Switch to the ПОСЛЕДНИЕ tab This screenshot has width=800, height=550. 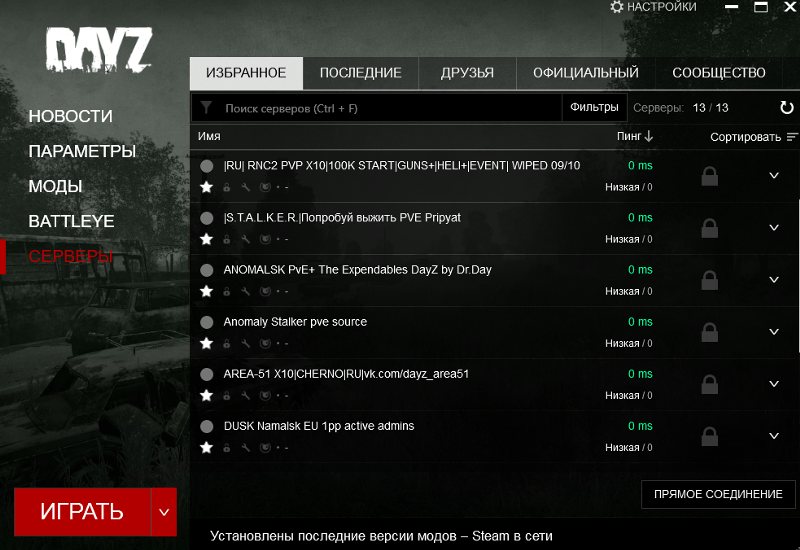(x=360, y=73)
